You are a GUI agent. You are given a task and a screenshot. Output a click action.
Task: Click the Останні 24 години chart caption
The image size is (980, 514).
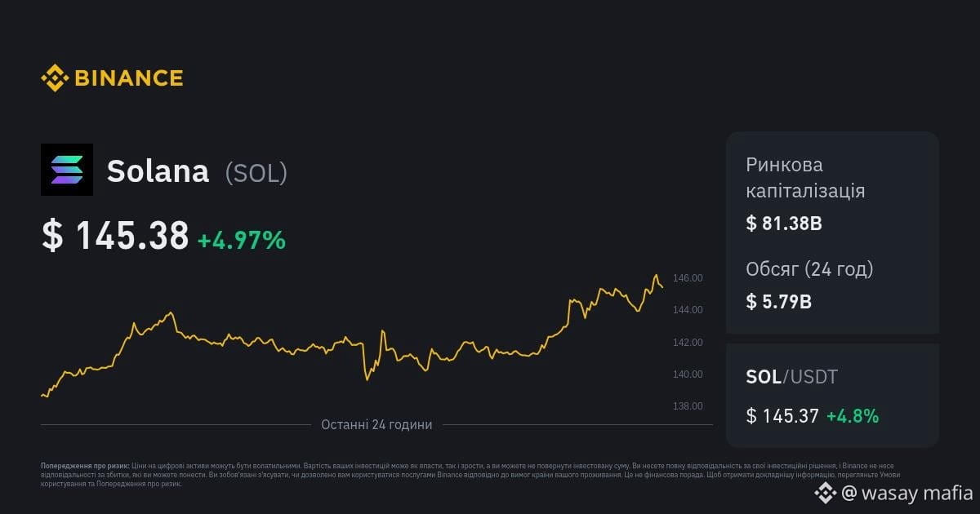(376, 424)
